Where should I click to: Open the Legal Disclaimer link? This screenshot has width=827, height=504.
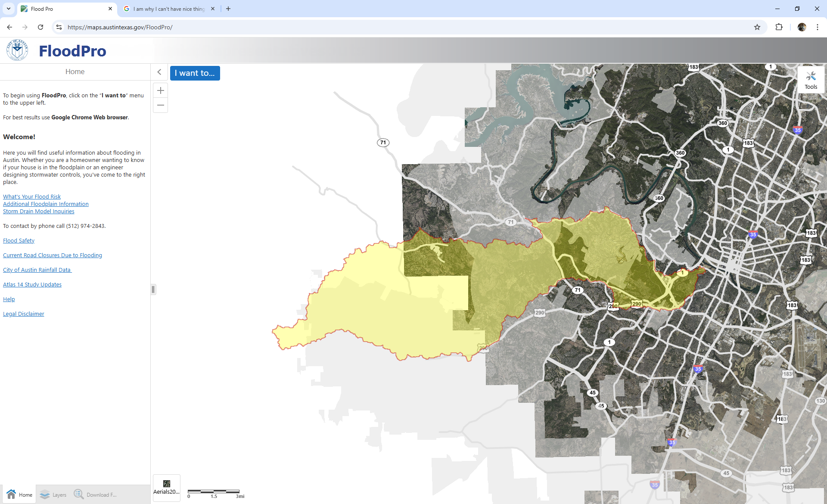point(24,314)
